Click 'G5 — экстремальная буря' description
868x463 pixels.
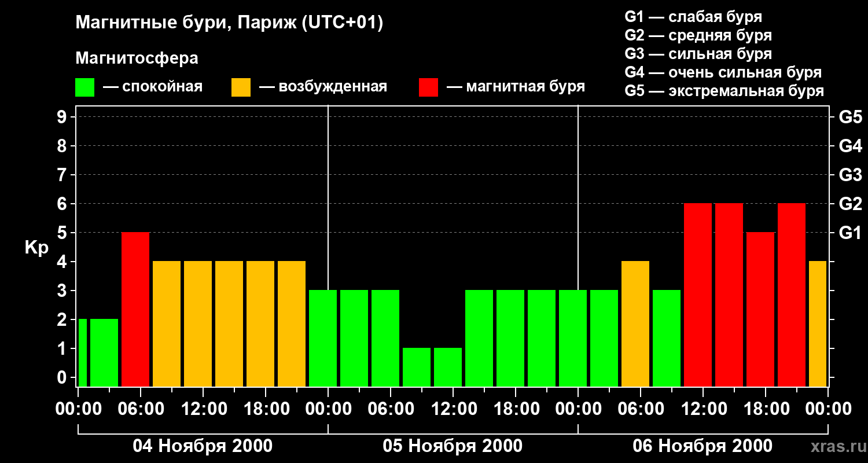pyautogui.click(x=724, y=91)
